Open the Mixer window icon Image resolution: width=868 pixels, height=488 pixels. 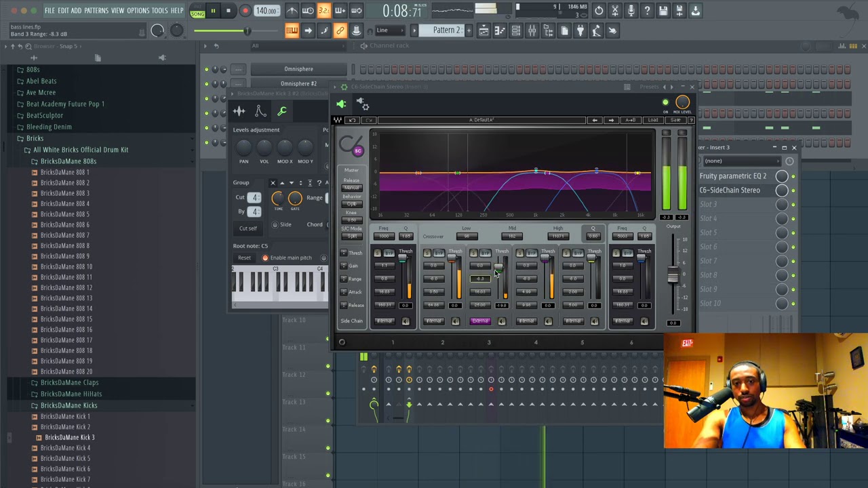click(x=532, y=30)
